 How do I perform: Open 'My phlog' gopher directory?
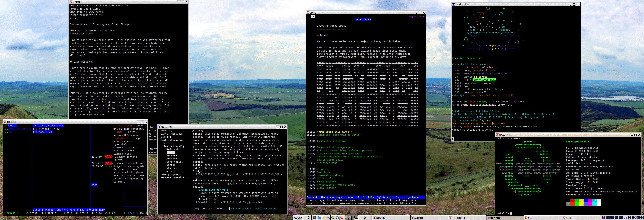[323, 169]
